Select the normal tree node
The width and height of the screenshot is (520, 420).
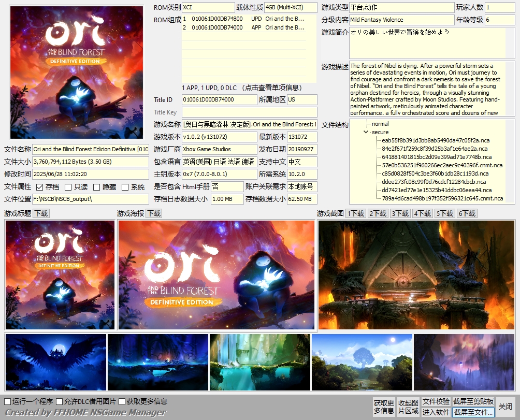tap(380, 124)
